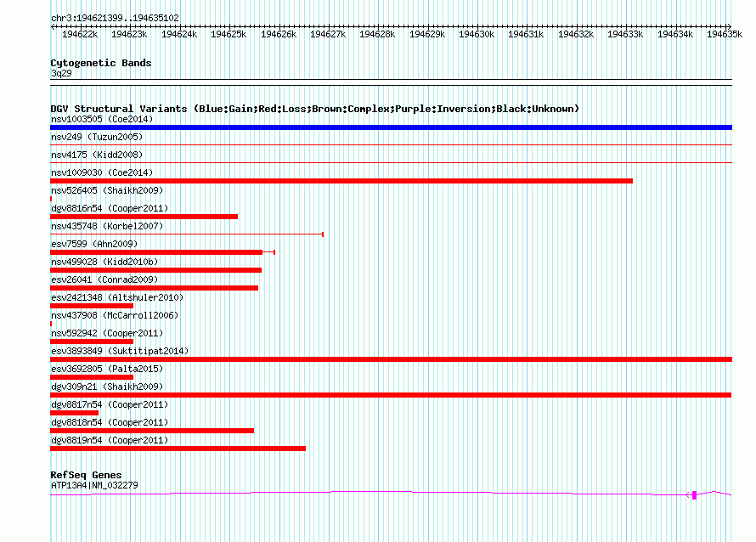Click the 194628k ruler tick label

point(377,34)
